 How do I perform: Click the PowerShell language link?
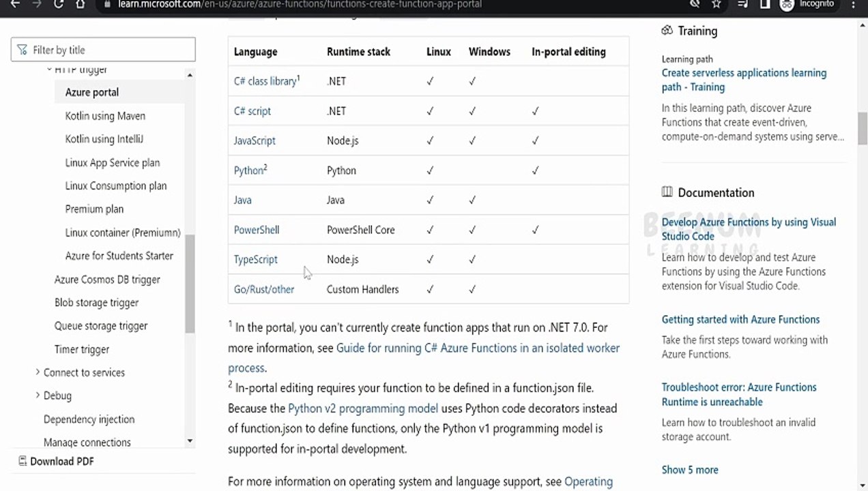point(257,230)
